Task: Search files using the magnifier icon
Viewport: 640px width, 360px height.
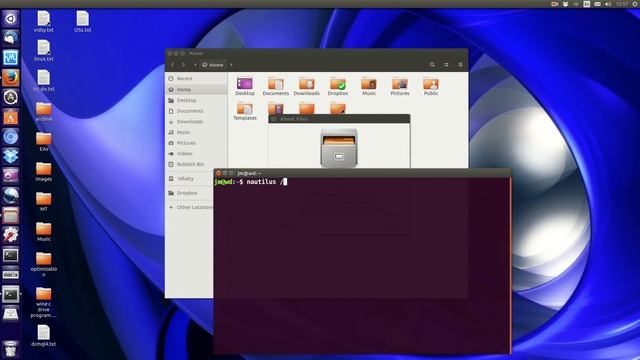Action: tap(432, 65)
